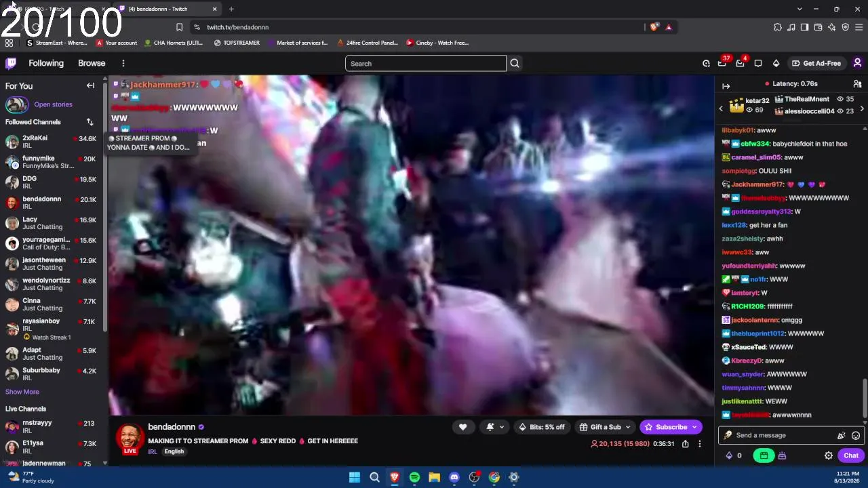868x488 pixels.
Task: Share the stream via share icon
Action: click(x=685, y=444)
